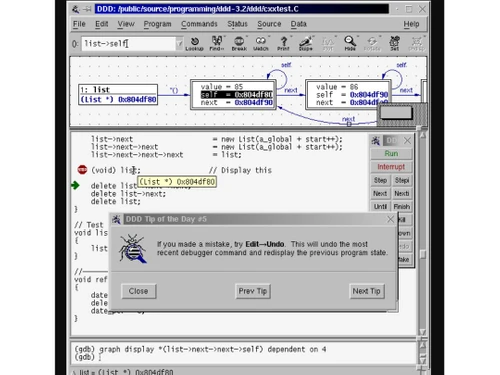Click the main window menu icon at title bar left

pos(76,9)
